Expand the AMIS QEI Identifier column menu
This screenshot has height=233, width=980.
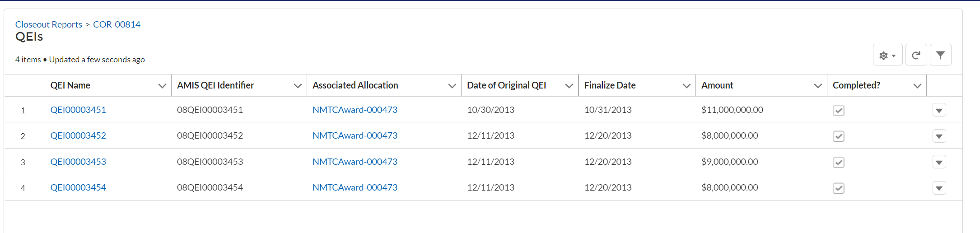coord(298,86)
